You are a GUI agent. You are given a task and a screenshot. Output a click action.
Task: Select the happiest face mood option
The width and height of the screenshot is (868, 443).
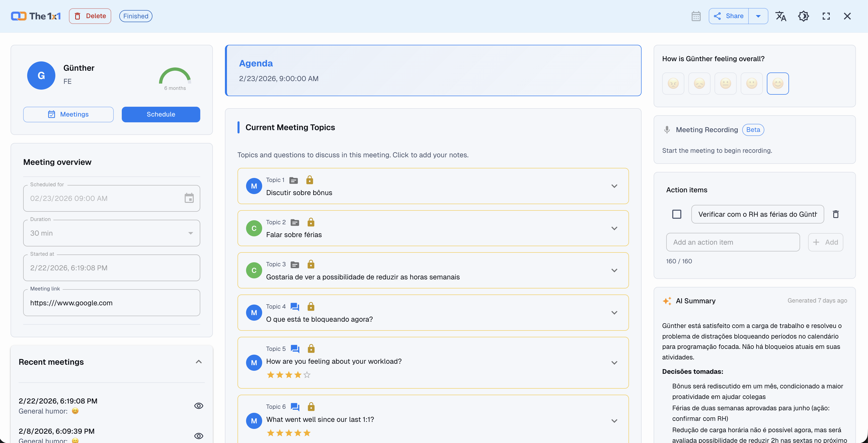pyautogui.click(x=778, y=84)
